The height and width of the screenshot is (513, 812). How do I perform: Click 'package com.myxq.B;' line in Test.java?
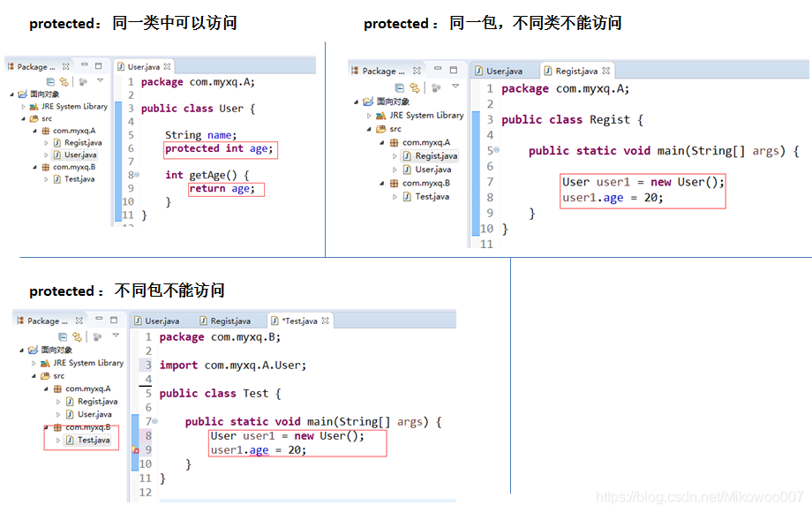pyautogui.click(x=220, y=336)
